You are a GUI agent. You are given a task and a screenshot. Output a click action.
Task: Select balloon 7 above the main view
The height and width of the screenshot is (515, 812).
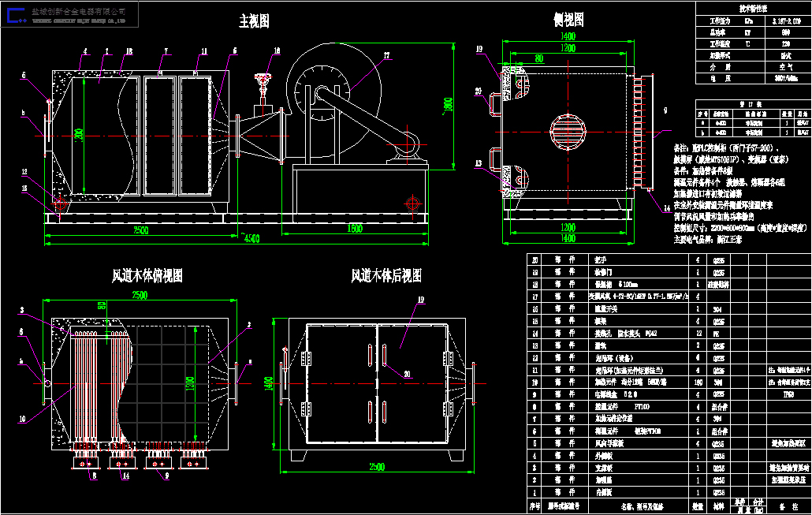tap(166, 51)
